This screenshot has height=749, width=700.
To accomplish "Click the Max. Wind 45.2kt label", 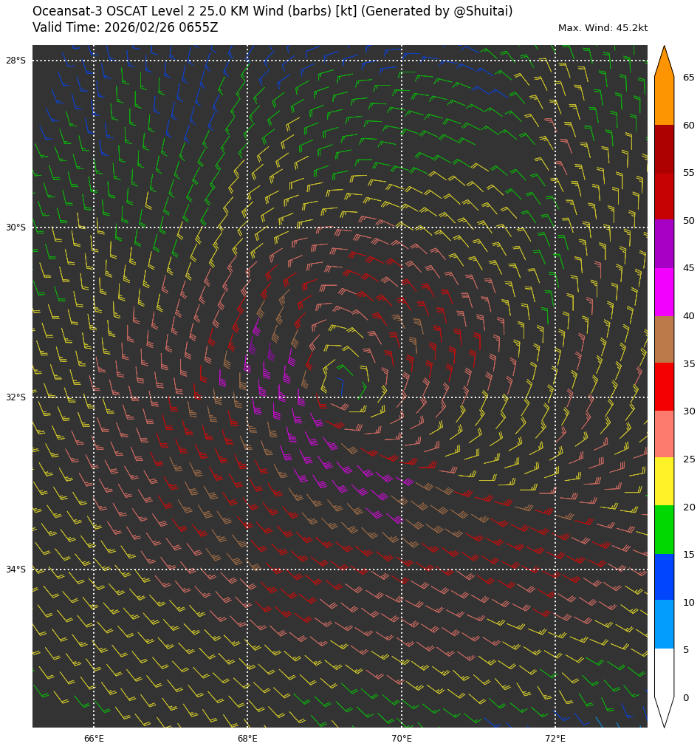I will coord(603,28).
